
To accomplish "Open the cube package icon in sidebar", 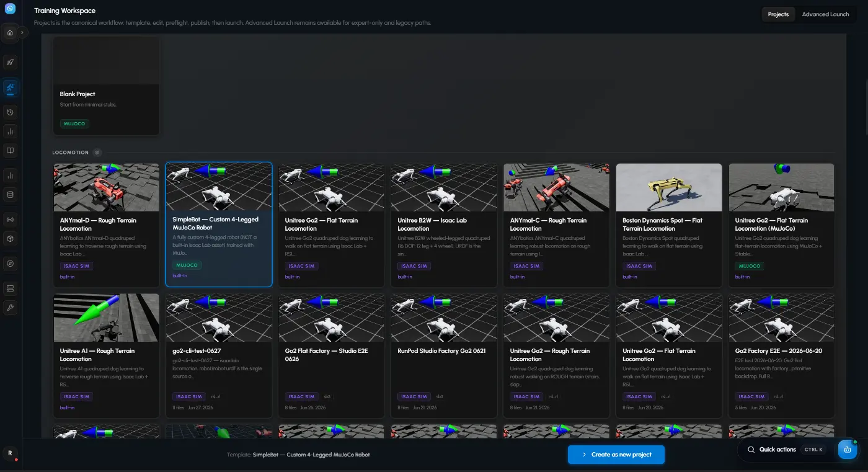I will coord(10,238).
